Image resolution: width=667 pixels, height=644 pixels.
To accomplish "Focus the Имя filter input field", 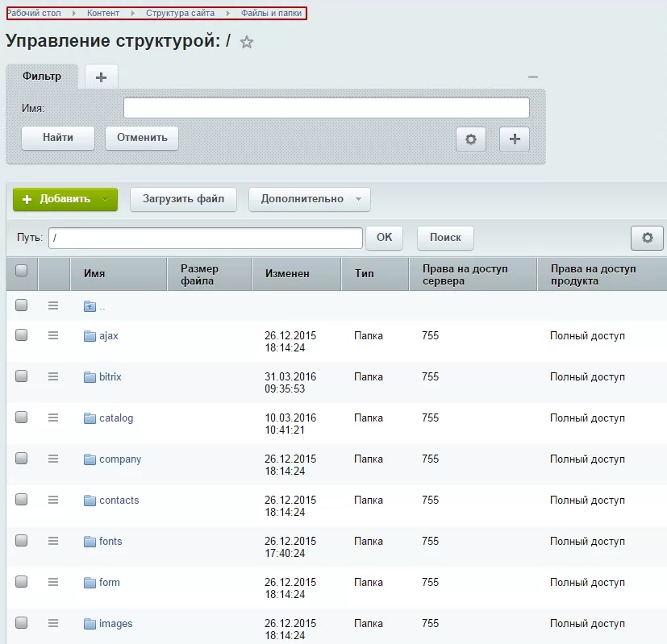I will point(327,107).
